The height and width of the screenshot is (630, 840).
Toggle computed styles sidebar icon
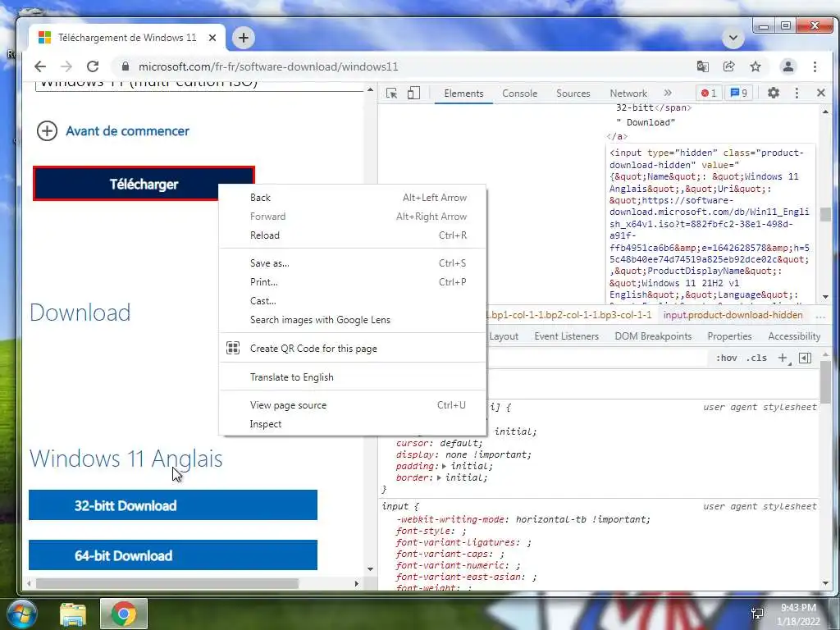(805, 358)
